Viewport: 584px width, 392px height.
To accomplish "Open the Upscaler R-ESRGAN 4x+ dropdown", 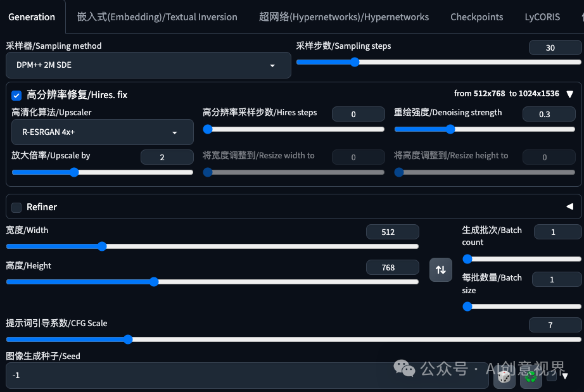I will click(103, 132).
